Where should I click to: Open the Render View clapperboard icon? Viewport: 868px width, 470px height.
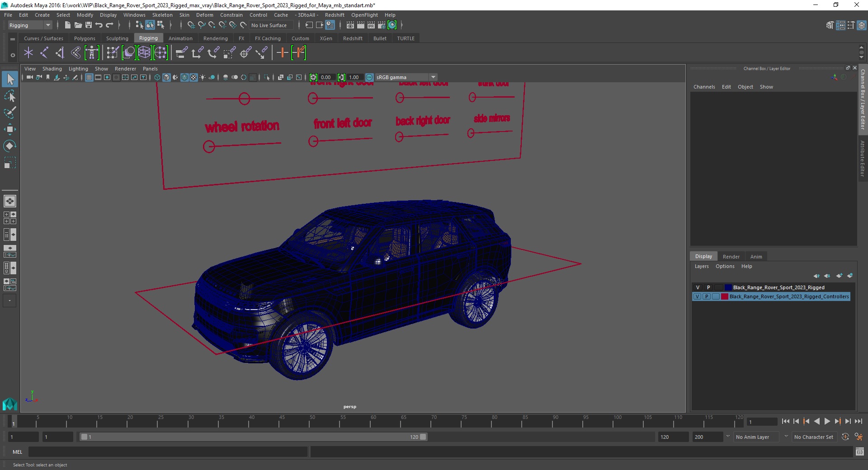350,25
